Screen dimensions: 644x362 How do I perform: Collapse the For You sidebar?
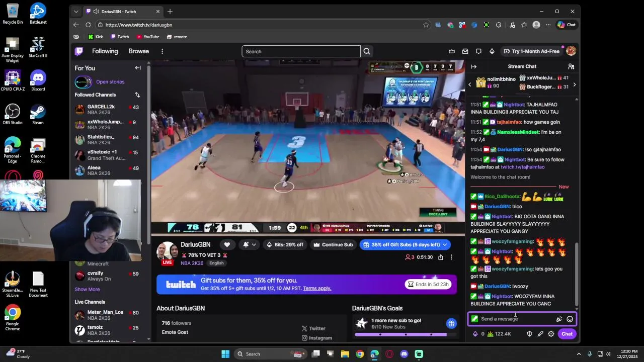point(138,68)
